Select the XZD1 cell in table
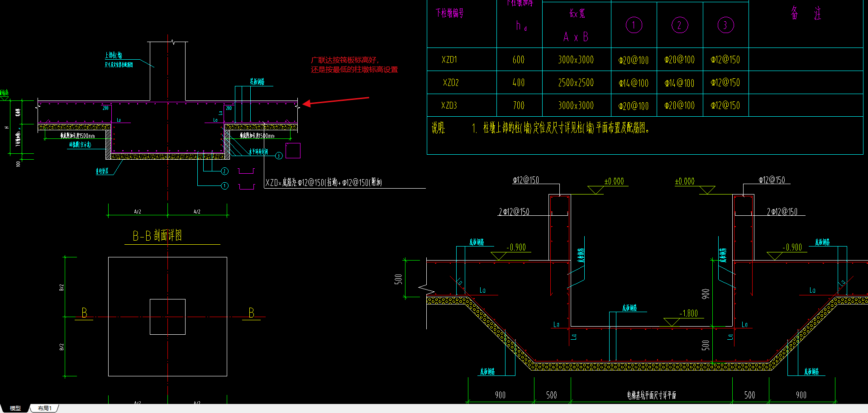The image size is (868, 413). tap(449, 60)
